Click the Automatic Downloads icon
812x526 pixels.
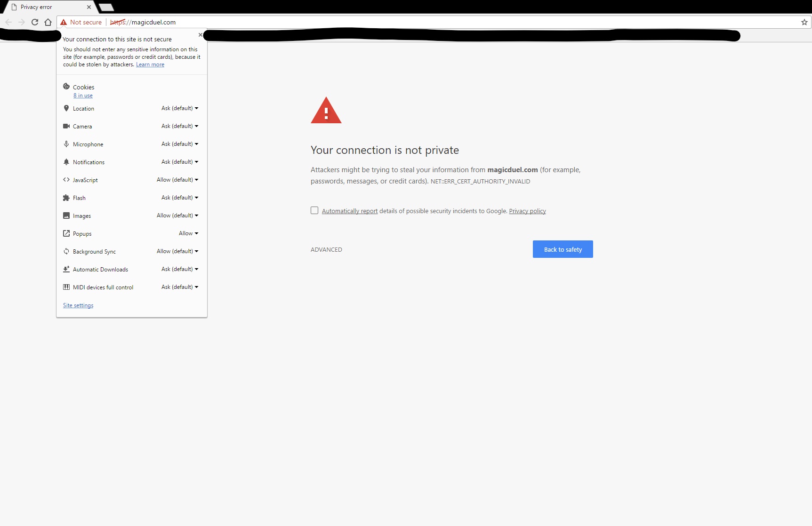66,269
